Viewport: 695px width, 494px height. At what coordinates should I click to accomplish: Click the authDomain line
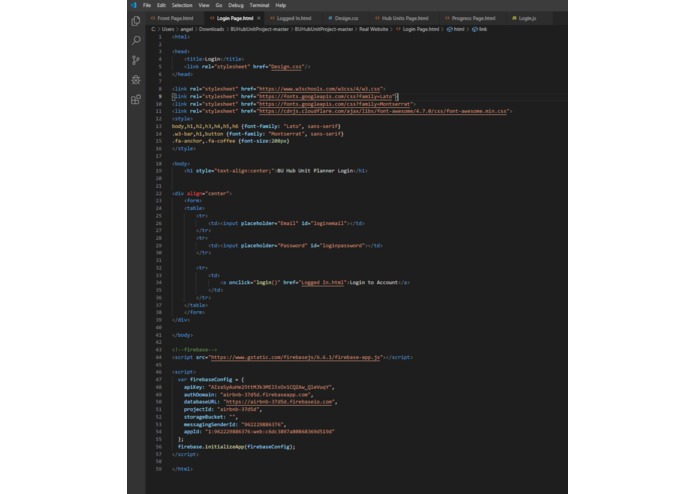(x=249, y=395)
